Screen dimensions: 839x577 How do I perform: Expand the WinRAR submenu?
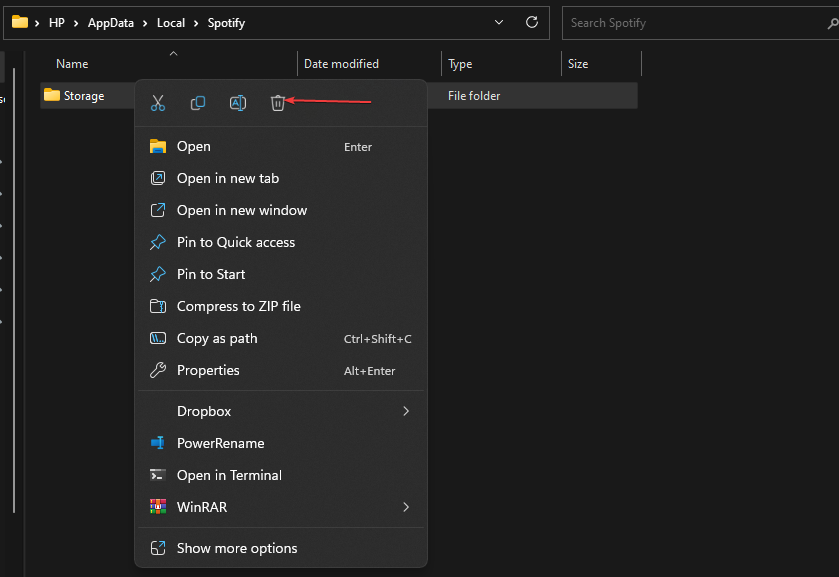281,507
